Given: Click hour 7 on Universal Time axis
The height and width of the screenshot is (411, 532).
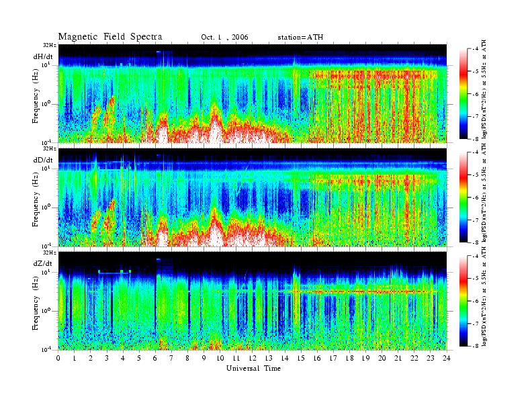Looking at the screenshot, I should [x=171, y=358].
